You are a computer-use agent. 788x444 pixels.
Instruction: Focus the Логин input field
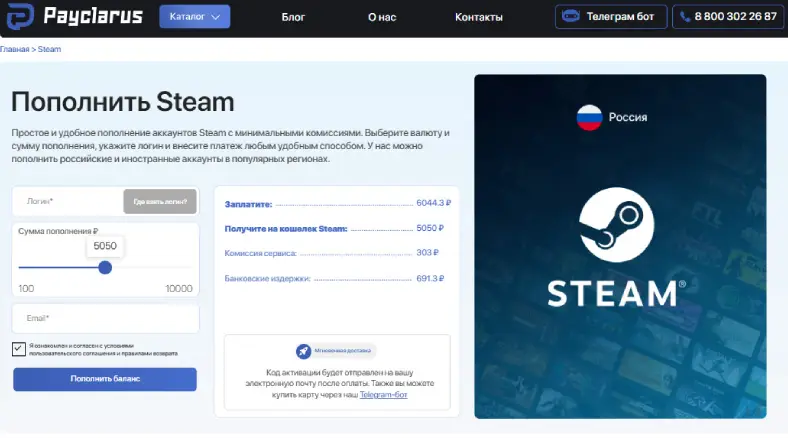[68, 201]
